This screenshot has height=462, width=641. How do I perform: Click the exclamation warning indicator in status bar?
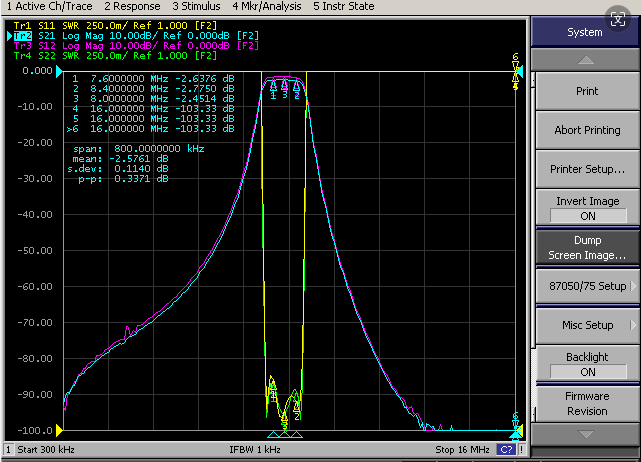[x=522, y=450]
